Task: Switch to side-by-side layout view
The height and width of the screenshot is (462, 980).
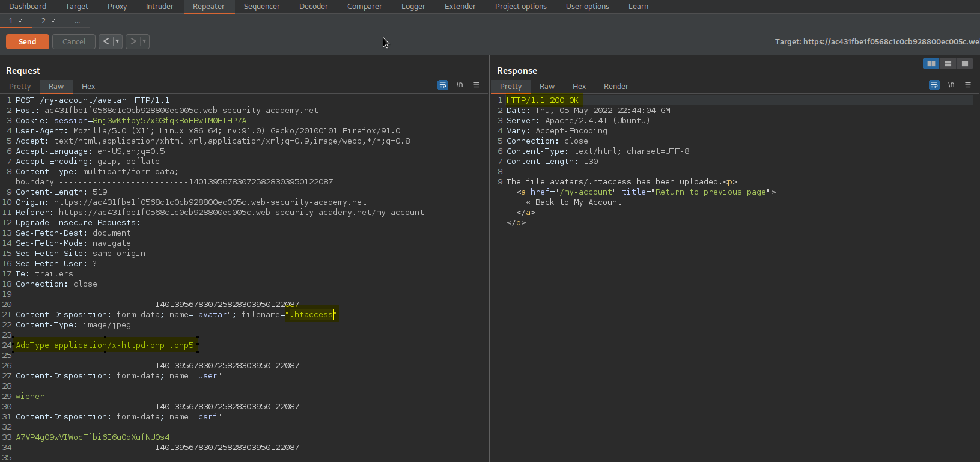Action: point(931,64)
